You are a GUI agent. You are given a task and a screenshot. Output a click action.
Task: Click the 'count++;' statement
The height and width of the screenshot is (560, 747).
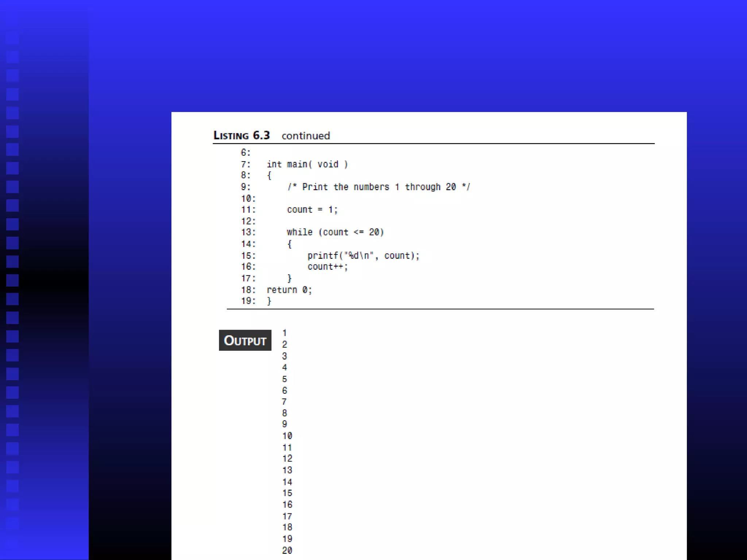[328, 267]
